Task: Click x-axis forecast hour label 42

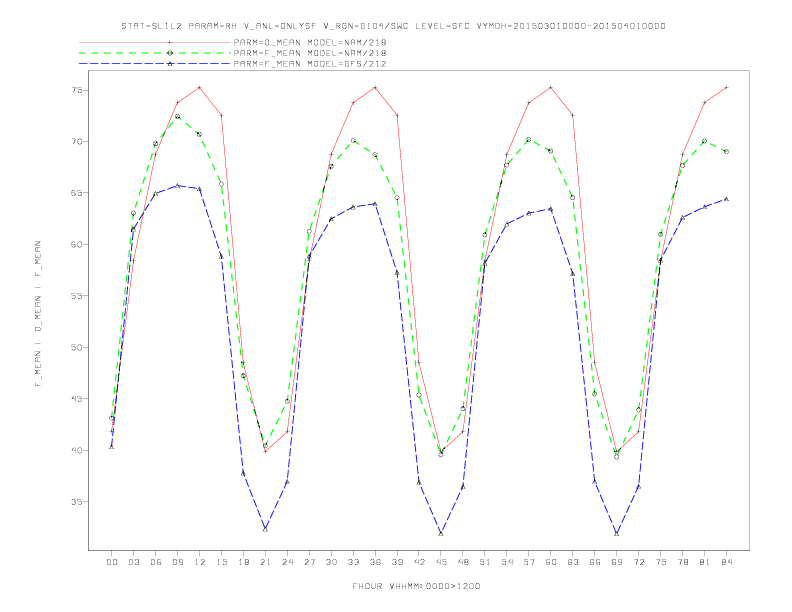Action: point(419,562)
